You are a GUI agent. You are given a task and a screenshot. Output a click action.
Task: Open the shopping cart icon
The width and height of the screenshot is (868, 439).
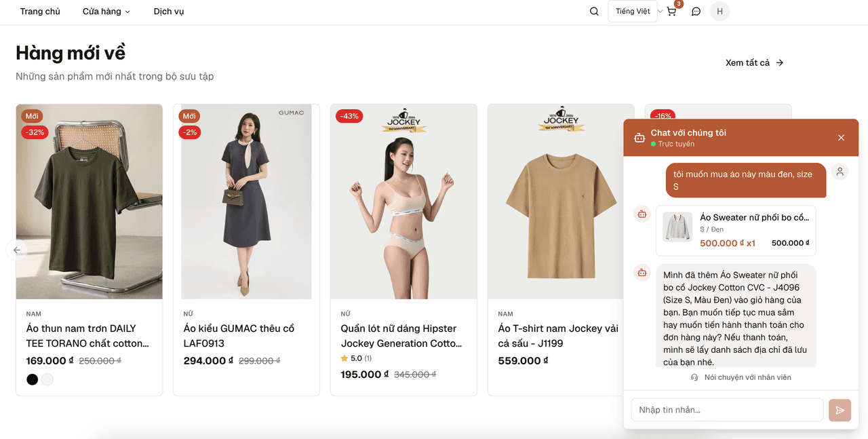[x=671, y=12]
